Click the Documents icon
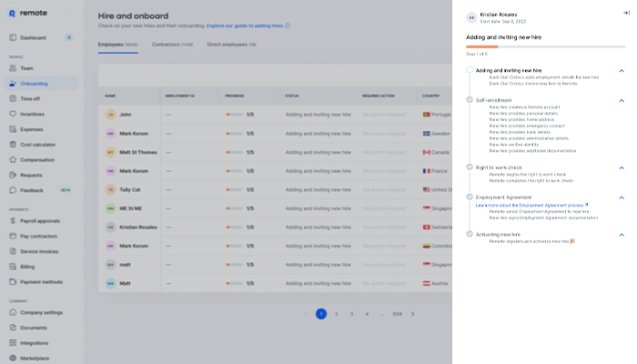The width and height of the screenshot is (637, 364). click(x=13, y=328)
